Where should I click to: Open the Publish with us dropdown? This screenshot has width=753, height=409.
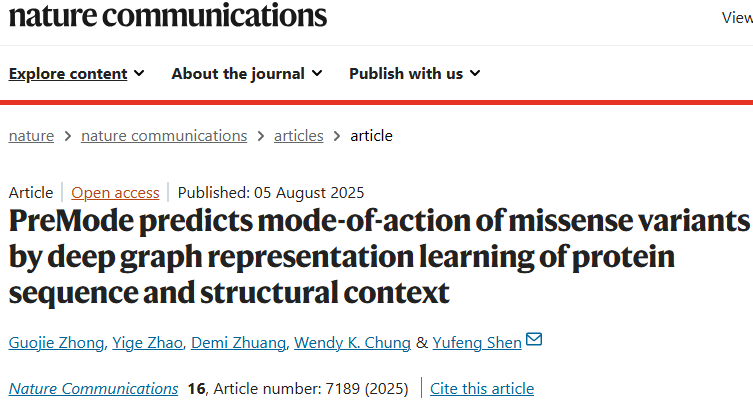click(x=414, y=73)
